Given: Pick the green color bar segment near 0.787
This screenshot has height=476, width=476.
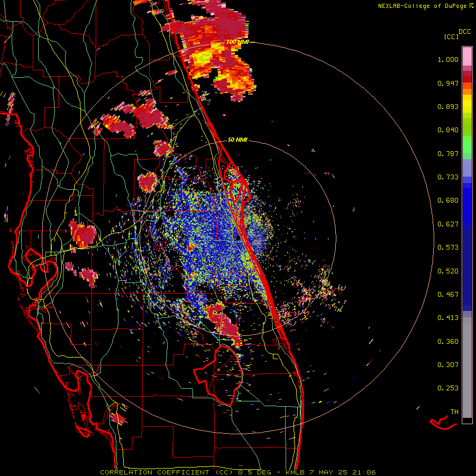Looking at the screenshot, I should pos(467,148).
